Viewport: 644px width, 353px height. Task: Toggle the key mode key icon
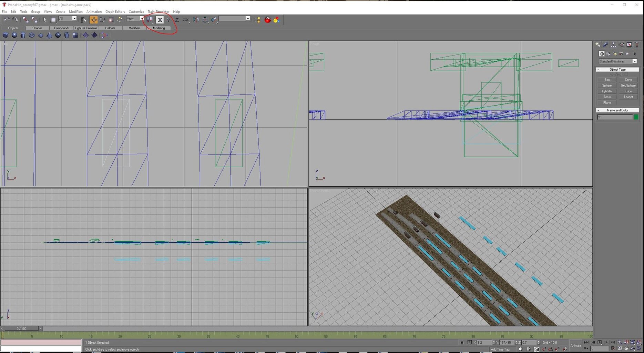(x=586, y=349)
